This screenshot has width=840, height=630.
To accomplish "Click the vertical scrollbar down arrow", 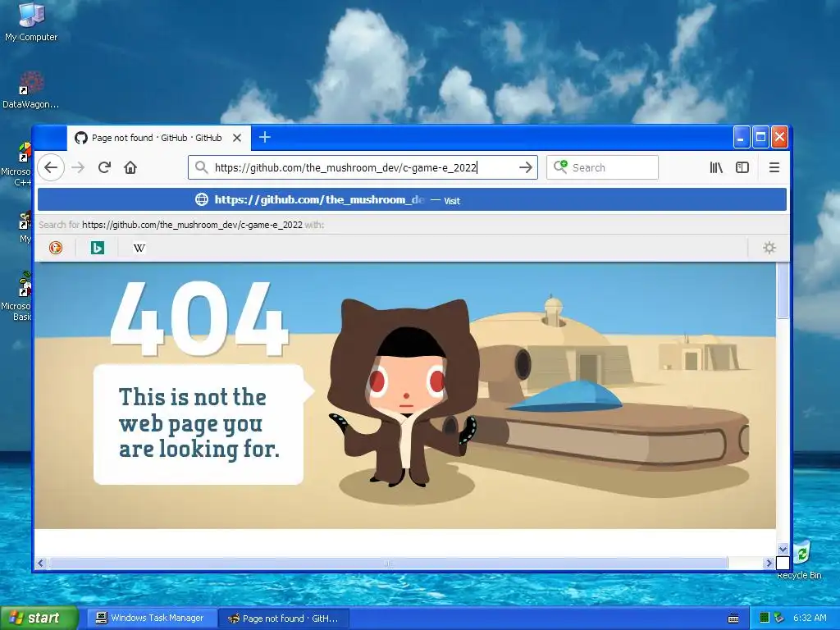I will (783, 549).
